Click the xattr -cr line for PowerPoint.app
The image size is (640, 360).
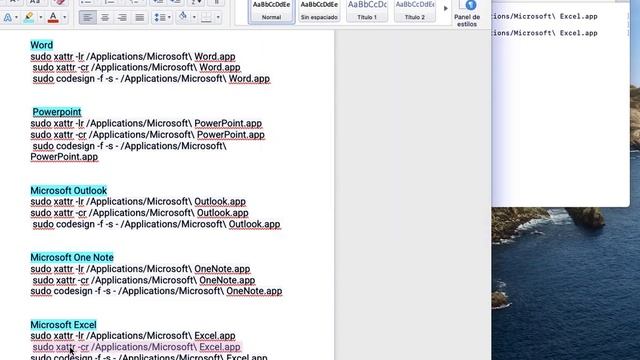(147, 135)
